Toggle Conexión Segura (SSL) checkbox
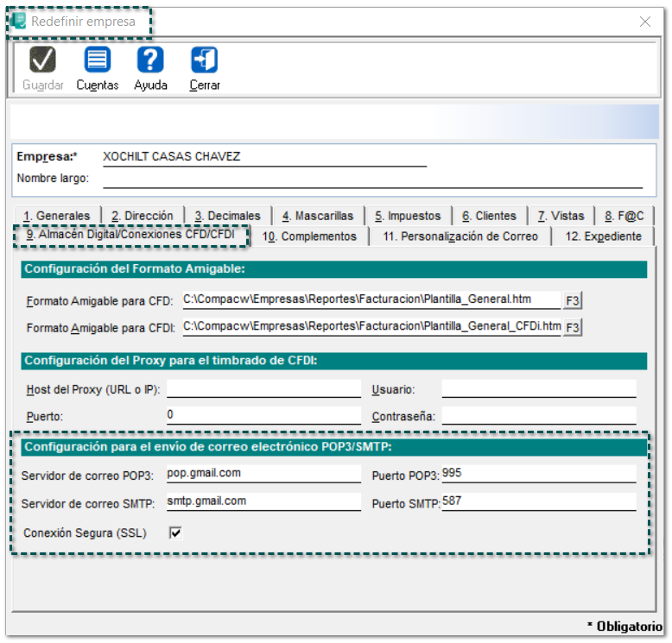The height and width of the screenshot is (643, 672). click(176, 533)
